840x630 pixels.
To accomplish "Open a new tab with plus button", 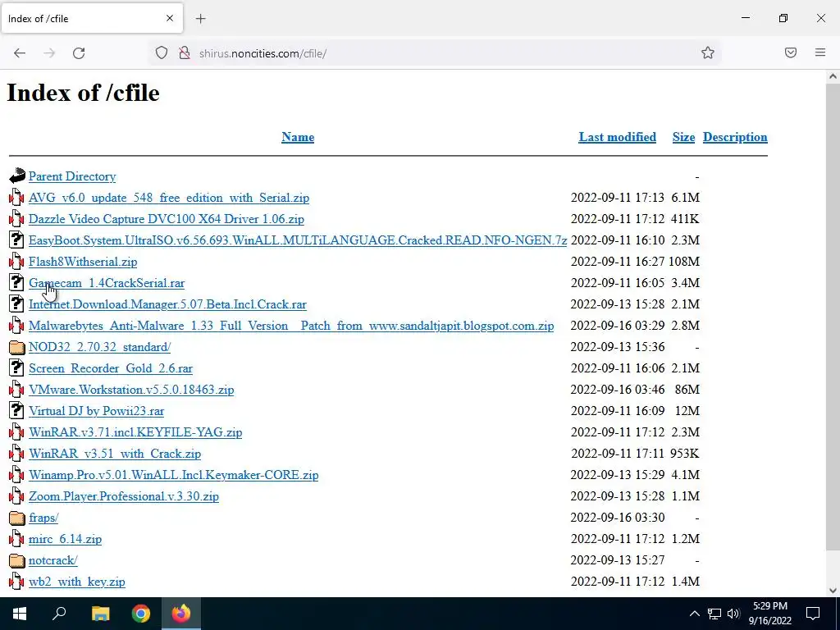I will tap(200, 19).
